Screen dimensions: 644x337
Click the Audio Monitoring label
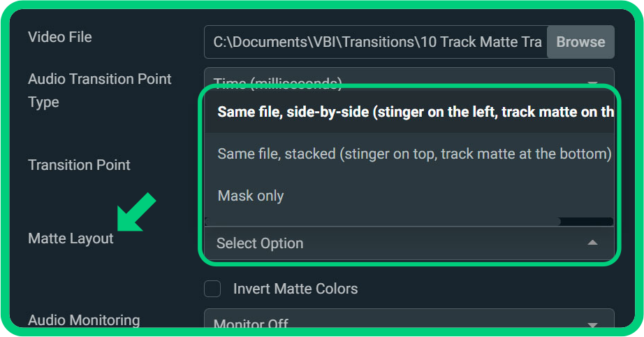[x=84, y=320]
